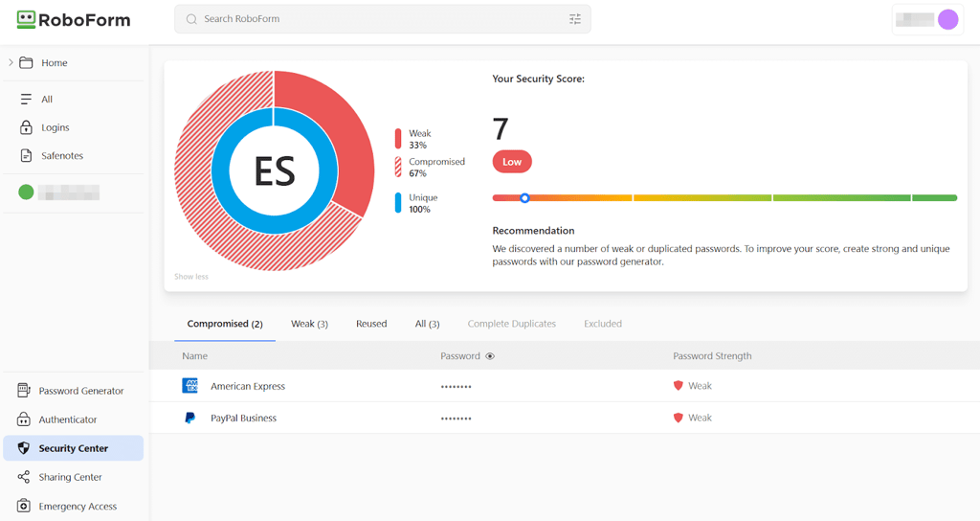Screen dimensions: 980x521
Task: Click the Logins padlock icon
Action: point(26,127)
